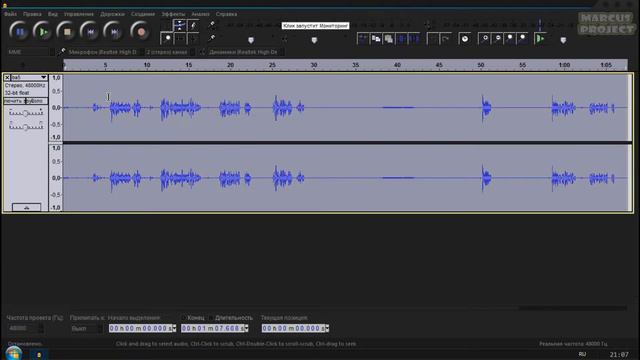The height and width of the screenshot is (360, 640).
Task: Select the Multi-tool mode
Action: click(x=193, y=39)
